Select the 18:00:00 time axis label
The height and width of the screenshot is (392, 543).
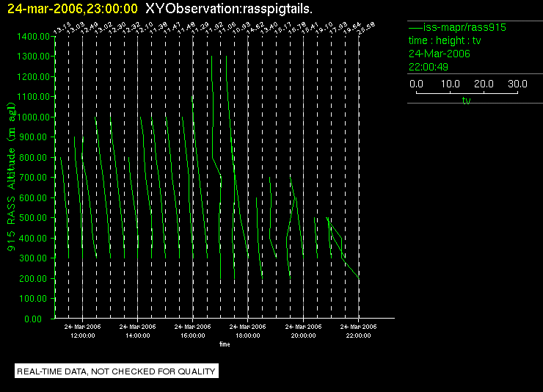coord(247,335)
